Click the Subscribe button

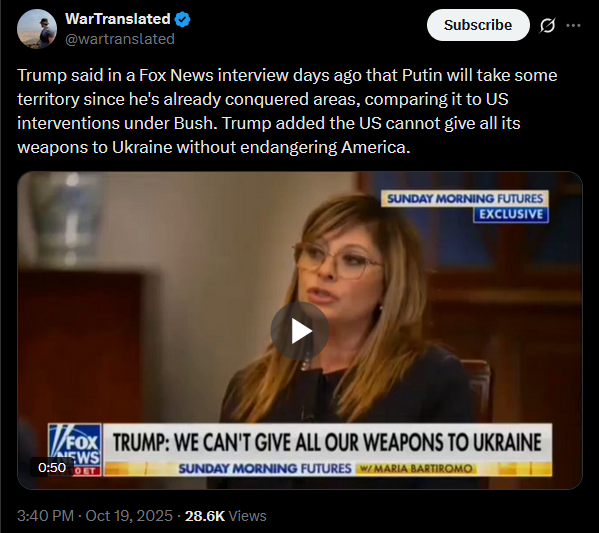click(478, 25)
